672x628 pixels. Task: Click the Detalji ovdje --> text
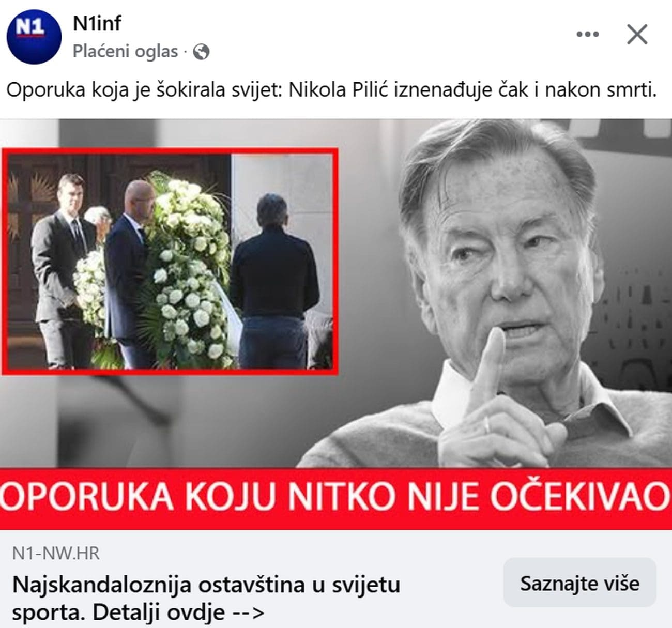click(x=178, y=613)
